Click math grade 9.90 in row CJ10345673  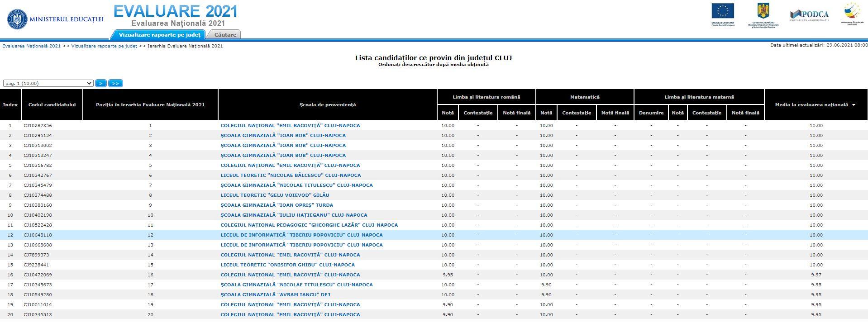pyautogui.click(x=546, y=285)
